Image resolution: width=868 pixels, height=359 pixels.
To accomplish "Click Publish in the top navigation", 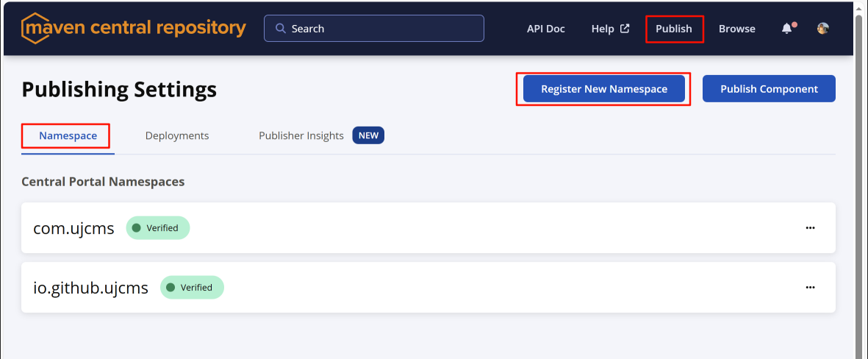I will (x=674, y=29).
